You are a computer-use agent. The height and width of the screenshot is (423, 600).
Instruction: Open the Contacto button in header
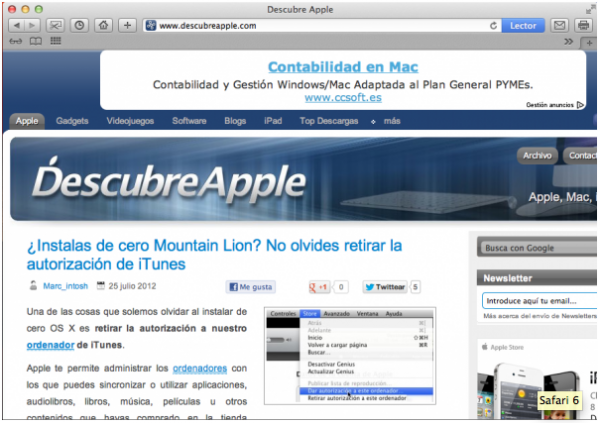pyautogui.click(x=580, y=155)
